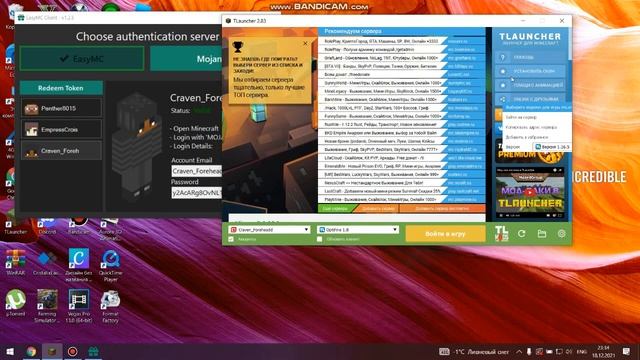640x360 pixels.
Task: Select the EmpressCross account in EasyMC
Action: click(61, 130)
